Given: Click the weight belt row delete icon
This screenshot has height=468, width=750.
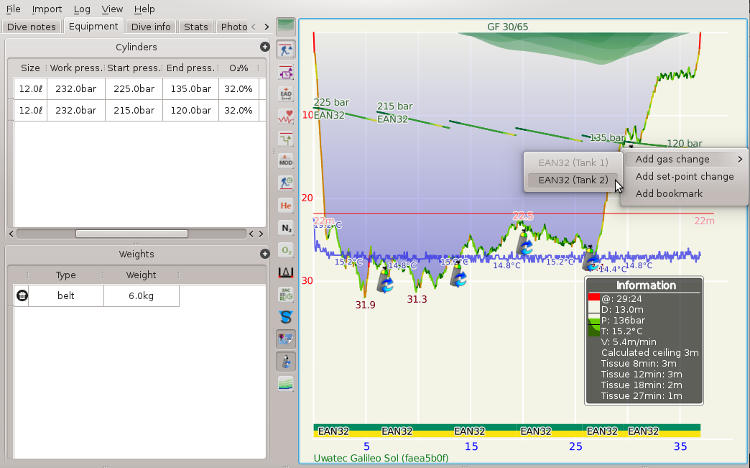Looking at the screenshot, I should (x=22, y=296).
